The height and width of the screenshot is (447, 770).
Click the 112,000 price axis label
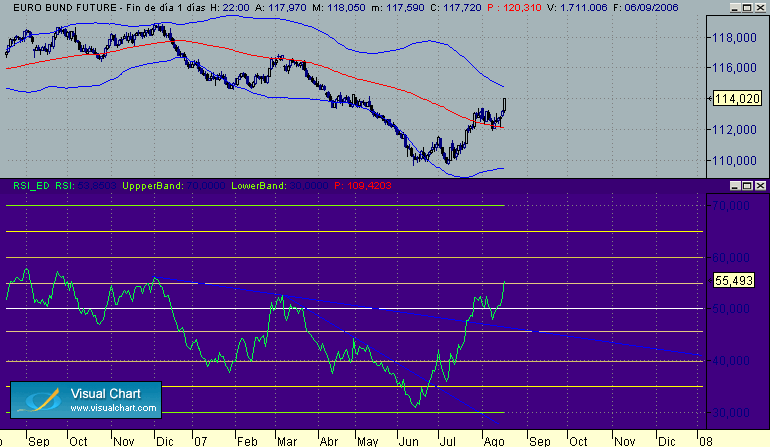734,130
